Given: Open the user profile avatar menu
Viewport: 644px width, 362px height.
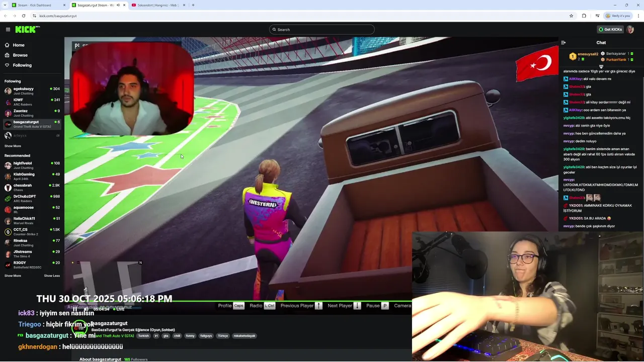Looking at the screenshot, I should (630, 30).
